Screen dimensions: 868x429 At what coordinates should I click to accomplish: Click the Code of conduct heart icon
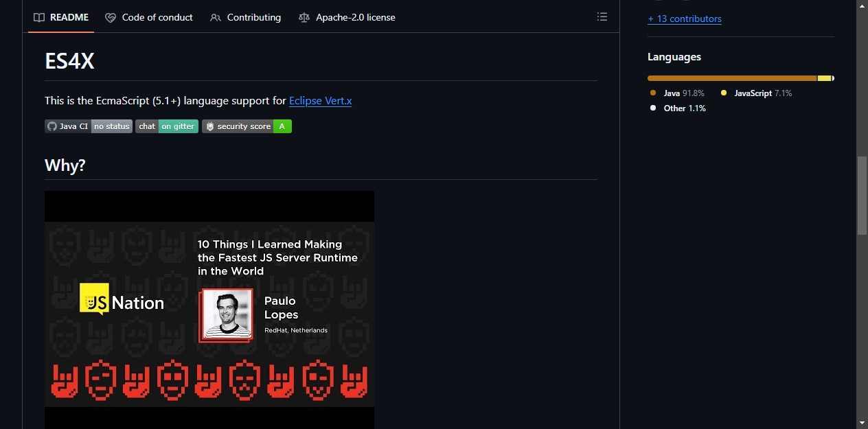pyautogui.click(x=111, y=17)
